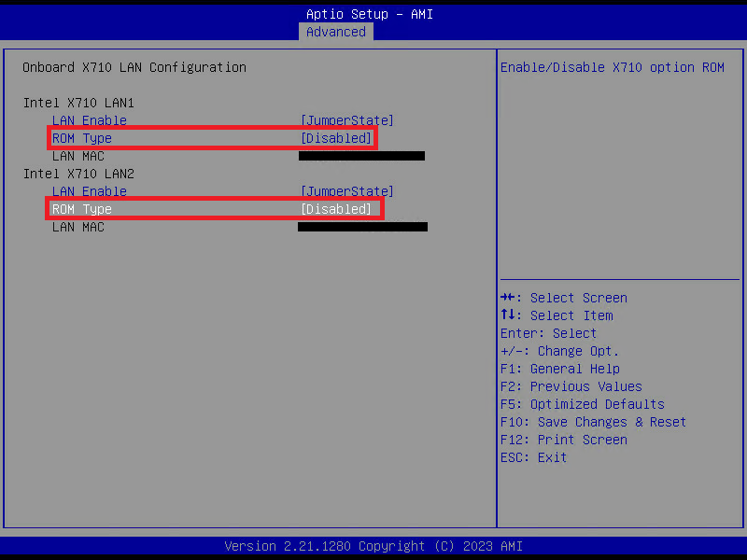Image resolution: width=747 pixels, height=560 pixels.
Task: Change LAN1 ROM Type [Disabled] value
Action: coord(336,138)
